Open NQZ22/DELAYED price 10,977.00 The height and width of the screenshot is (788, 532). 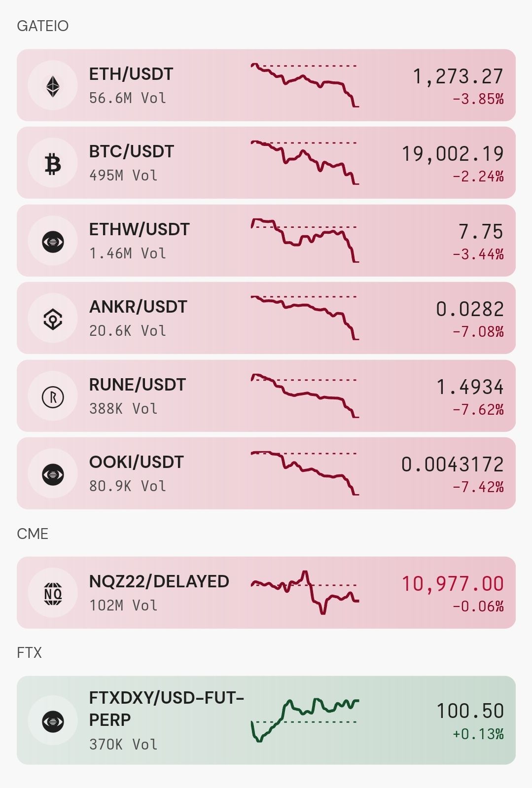pyautogui.click(x=453, y=584)
